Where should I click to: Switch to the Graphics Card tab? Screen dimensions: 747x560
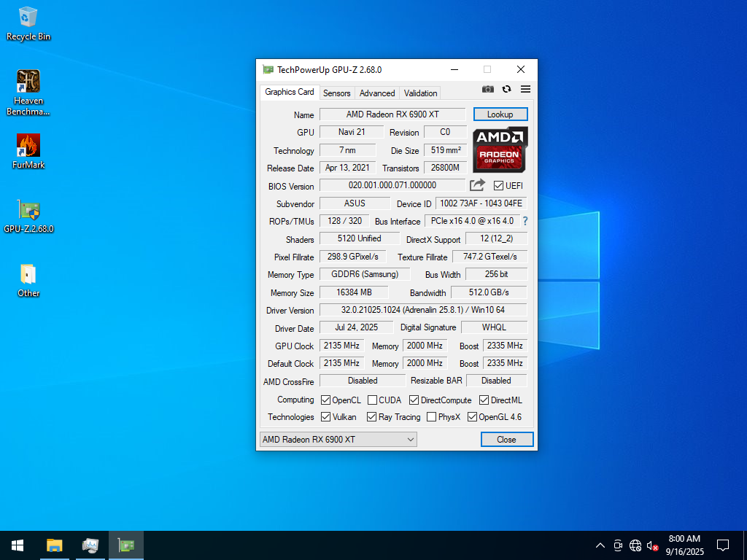tap(289, 92)
